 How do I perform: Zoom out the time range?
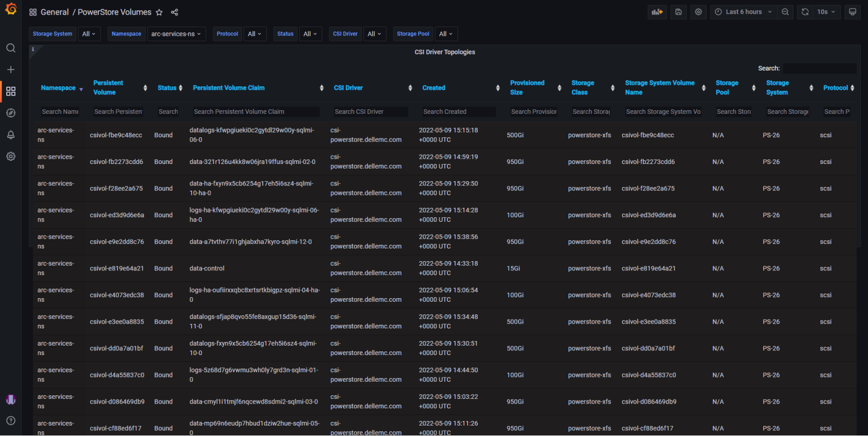[785, 12]
